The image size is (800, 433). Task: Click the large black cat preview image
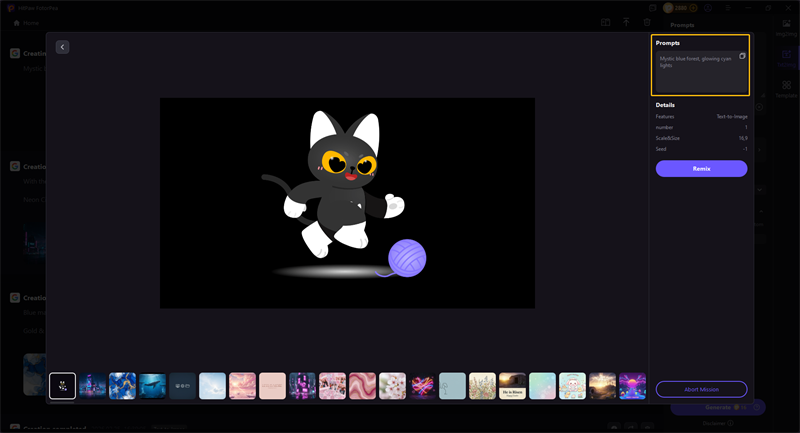[x=347, y=203]
